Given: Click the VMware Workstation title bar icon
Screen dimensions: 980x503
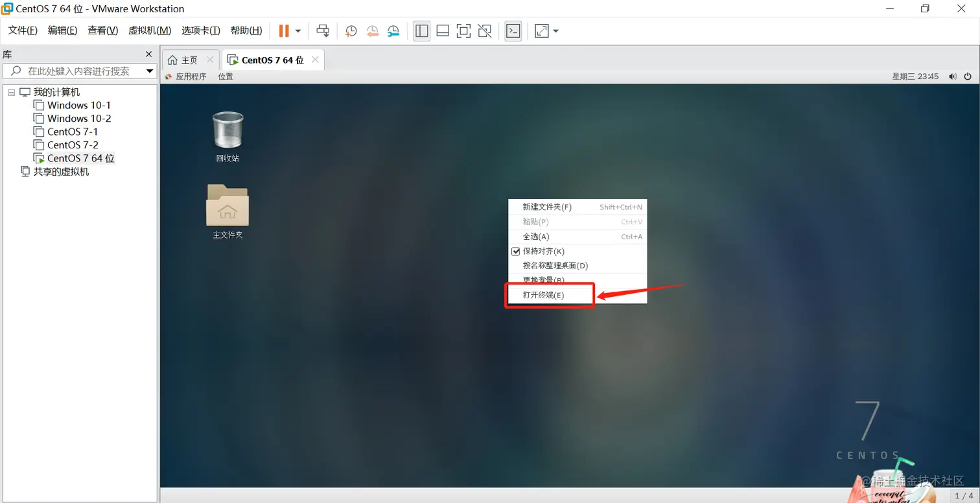Looking at the screenshot, I should 7,8.
